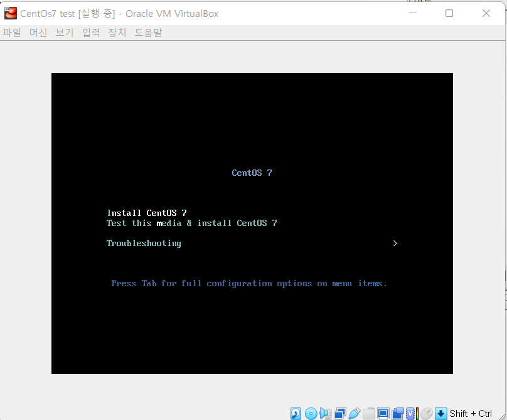Click the Shift + Ctrl host key label
Screen dimensions: 507x420
[471, 414]
